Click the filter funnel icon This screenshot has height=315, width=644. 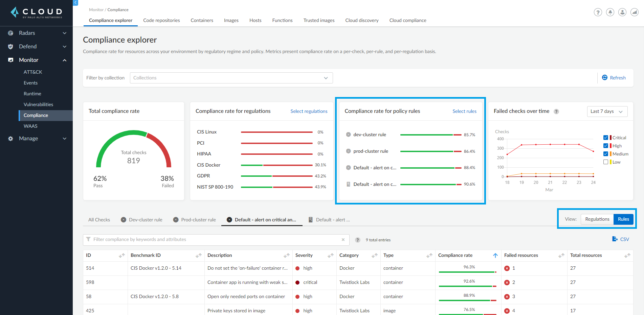click(x=88, y=239)
